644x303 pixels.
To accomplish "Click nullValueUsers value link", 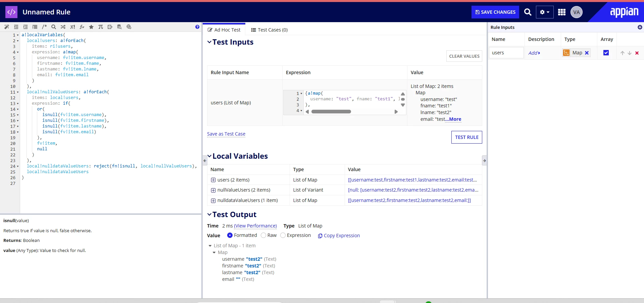I will (413, 190).
